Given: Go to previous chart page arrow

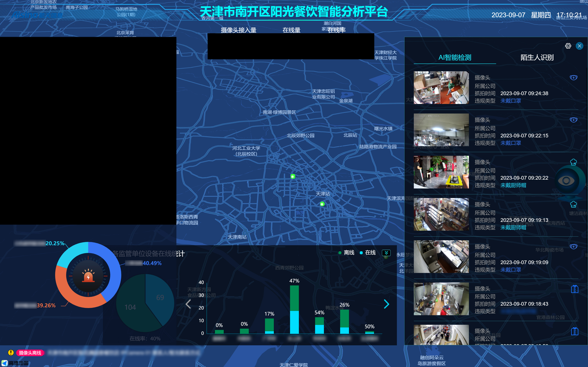Looking at the screenshot, I should tap(188, 304).
